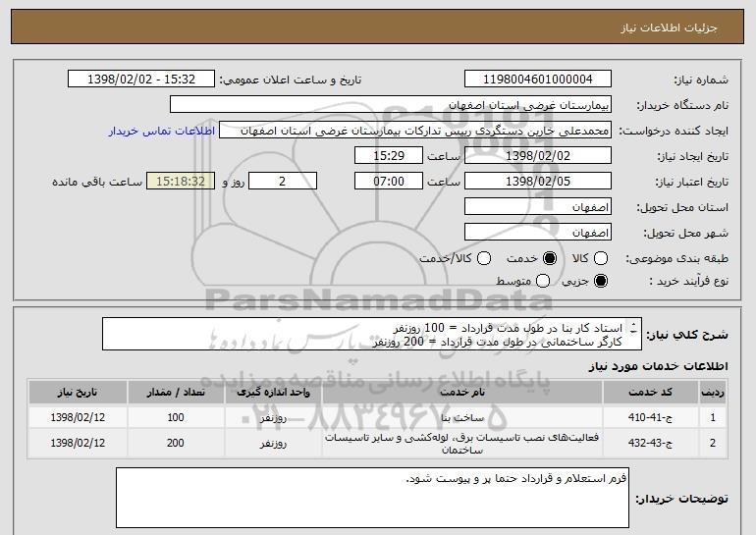The width and height of the screenshot is (756, 535).
Task: Click the تاریخ ایجاد نیاز date 1398/02/02
Action: click(538, 156)
